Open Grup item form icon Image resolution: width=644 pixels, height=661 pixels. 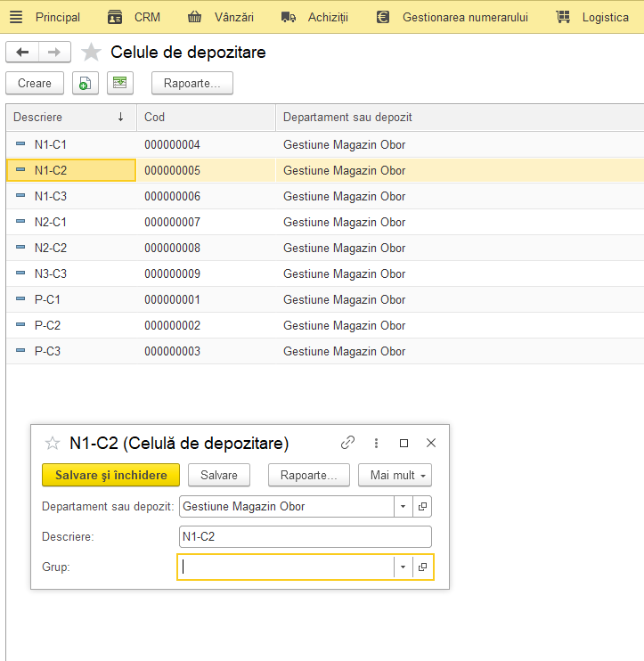422,567
